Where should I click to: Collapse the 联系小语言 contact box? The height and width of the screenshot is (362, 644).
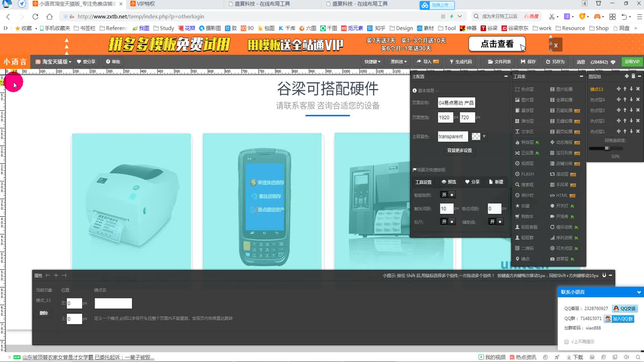[639, 292]
